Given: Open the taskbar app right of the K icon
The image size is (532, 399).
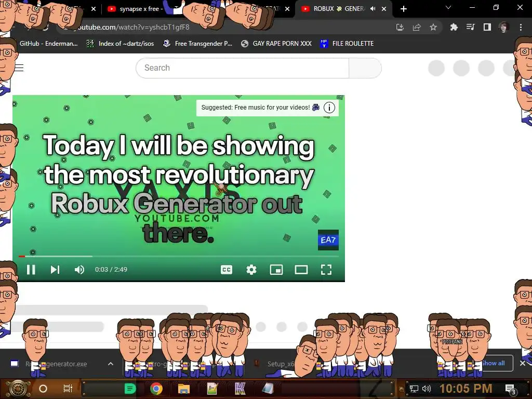Looking at the screenshot, I should click(x=268, y=389).
